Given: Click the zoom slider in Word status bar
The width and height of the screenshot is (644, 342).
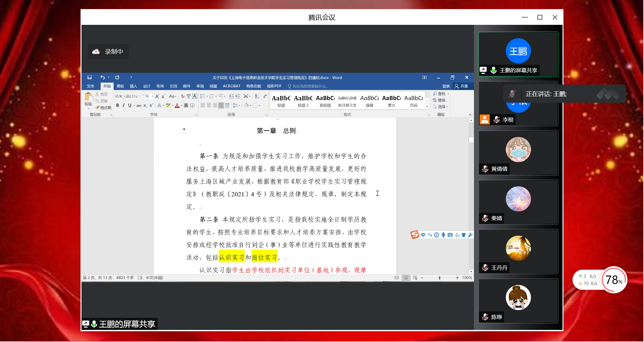Looking at the screenshot, I should 439,278.
